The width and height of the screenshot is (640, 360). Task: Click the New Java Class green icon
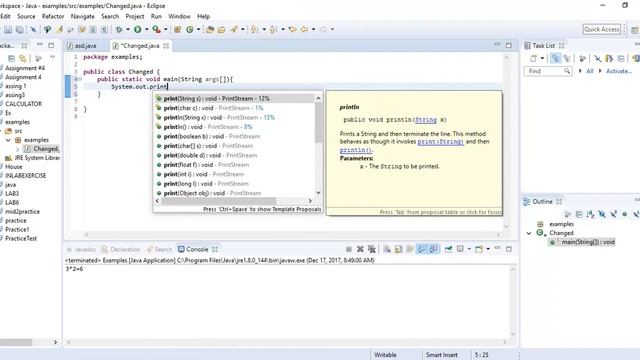190,29
